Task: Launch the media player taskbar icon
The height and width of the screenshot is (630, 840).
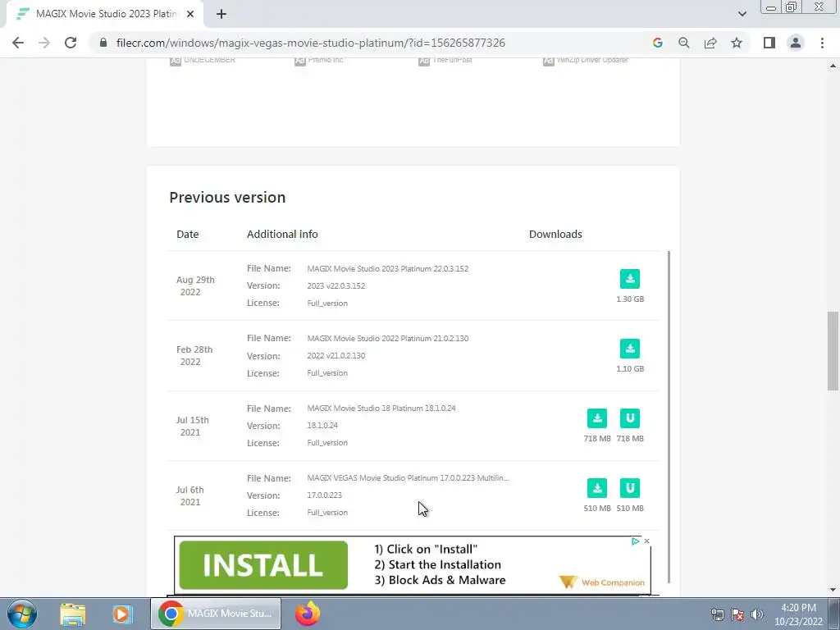Action: point(122,614)
